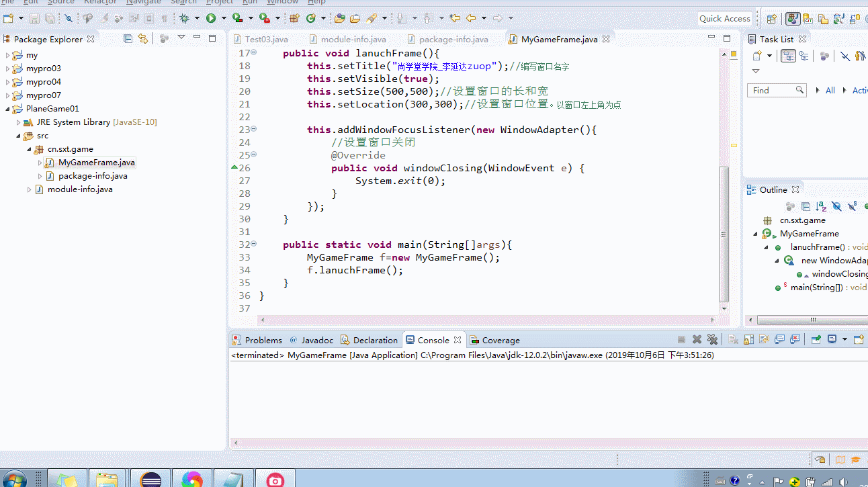
Task: Toggle Scheduled view in Task List
Action: point(805,56)
